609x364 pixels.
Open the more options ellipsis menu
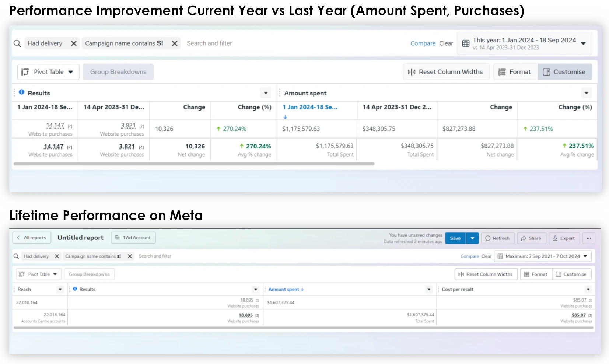click(x=589, y=238)
